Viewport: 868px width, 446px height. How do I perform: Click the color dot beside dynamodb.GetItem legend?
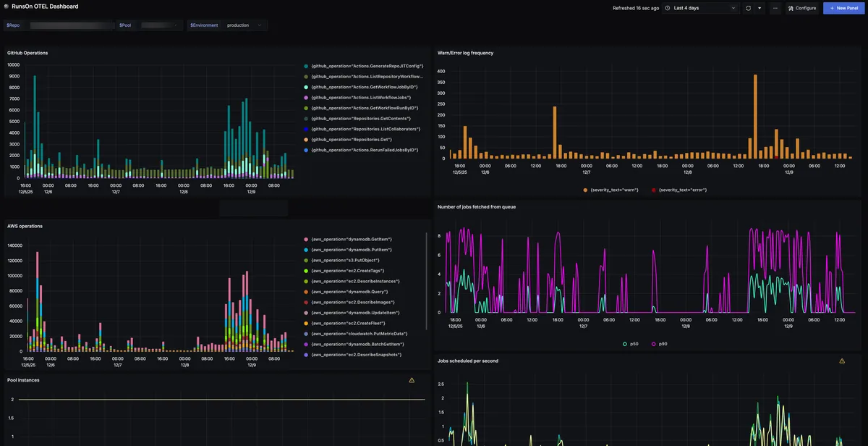(305, 238)
